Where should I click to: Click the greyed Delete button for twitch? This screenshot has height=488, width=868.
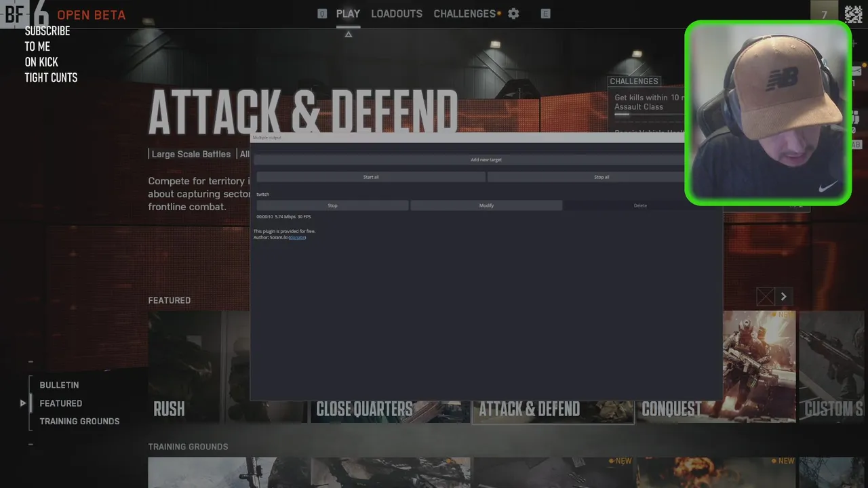tap(640, 205)
